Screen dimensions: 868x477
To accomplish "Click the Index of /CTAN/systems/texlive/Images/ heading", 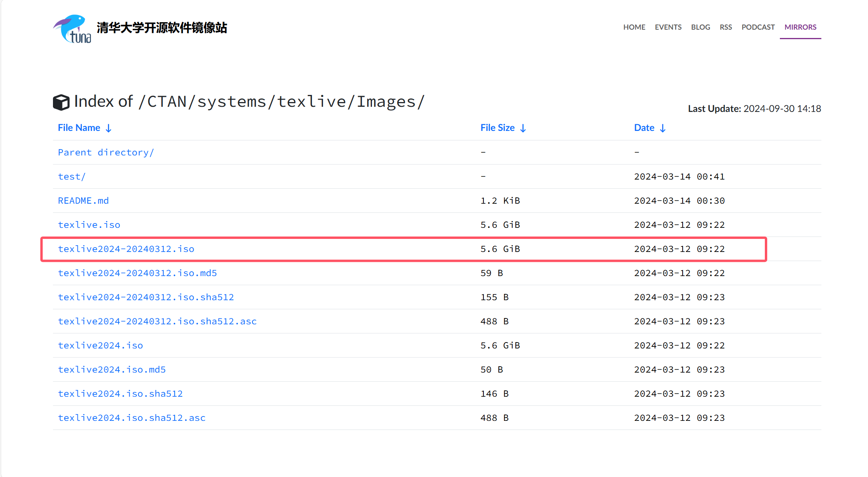I will [x=249, y=102].
